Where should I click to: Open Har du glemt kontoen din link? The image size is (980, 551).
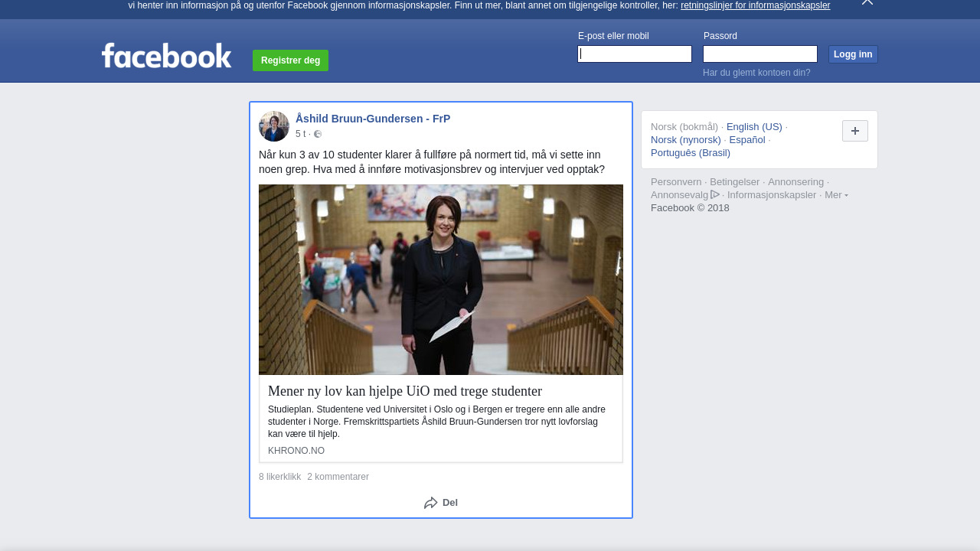pos(756,73)
